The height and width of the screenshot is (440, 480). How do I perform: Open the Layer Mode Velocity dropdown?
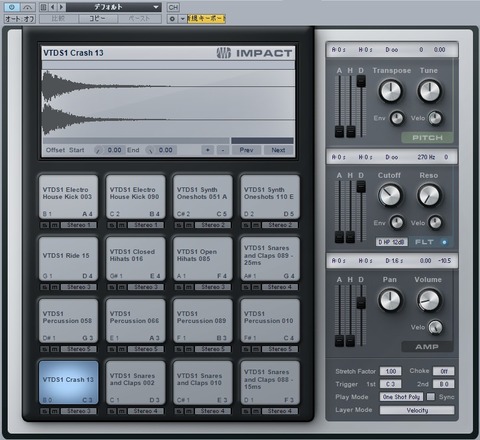tap(417, 410)
